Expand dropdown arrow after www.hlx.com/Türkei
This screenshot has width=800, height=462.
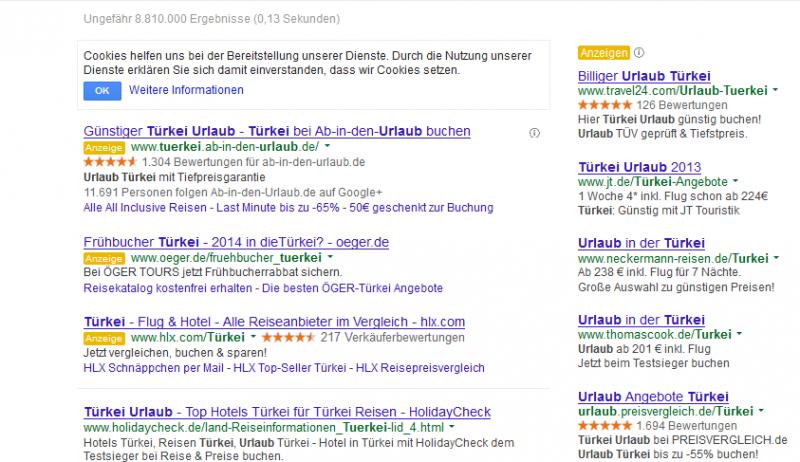coord(253,337)
